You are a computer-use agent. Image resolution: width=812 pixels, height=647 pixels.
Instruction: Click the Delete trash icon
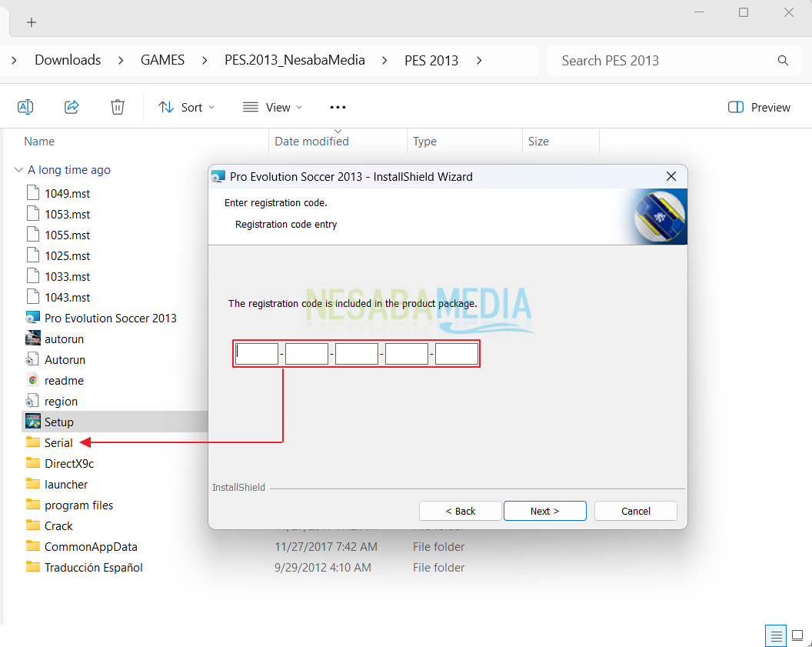click(x=118, y=107)
